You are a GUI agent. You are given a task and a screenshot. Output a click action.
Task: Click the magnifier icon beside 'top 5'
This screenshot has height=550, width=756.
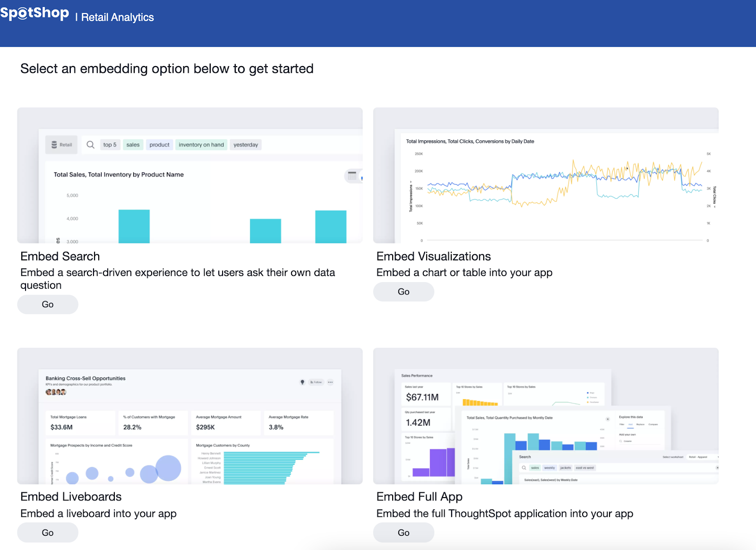point(90,145)
